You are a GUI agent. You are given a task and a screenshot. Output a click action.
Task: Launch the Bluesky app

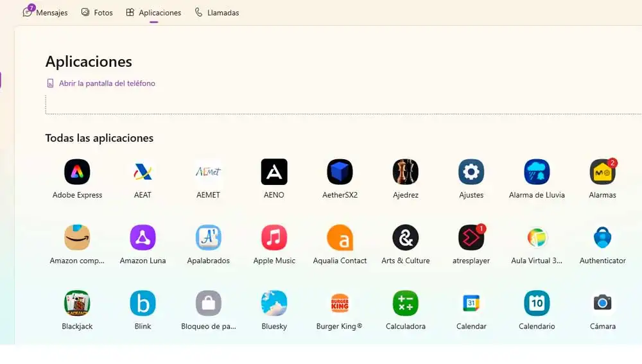point(274,304)
